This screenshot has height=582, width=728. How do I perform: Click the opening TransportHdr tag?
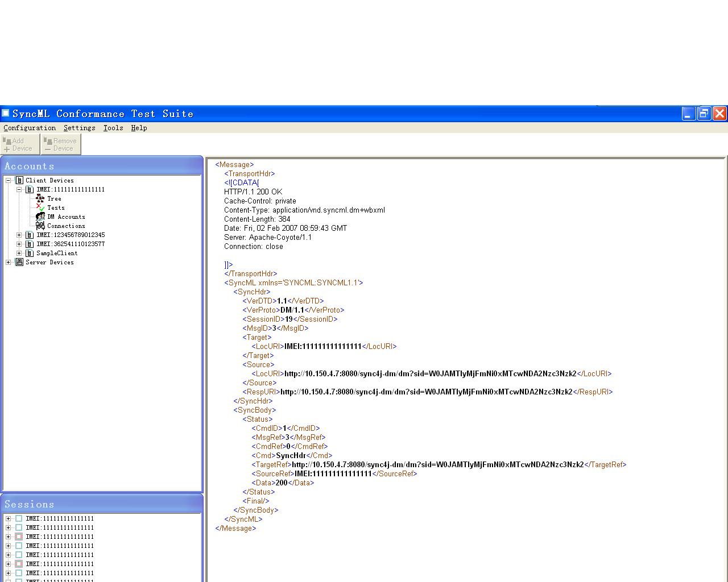point(250,173)
